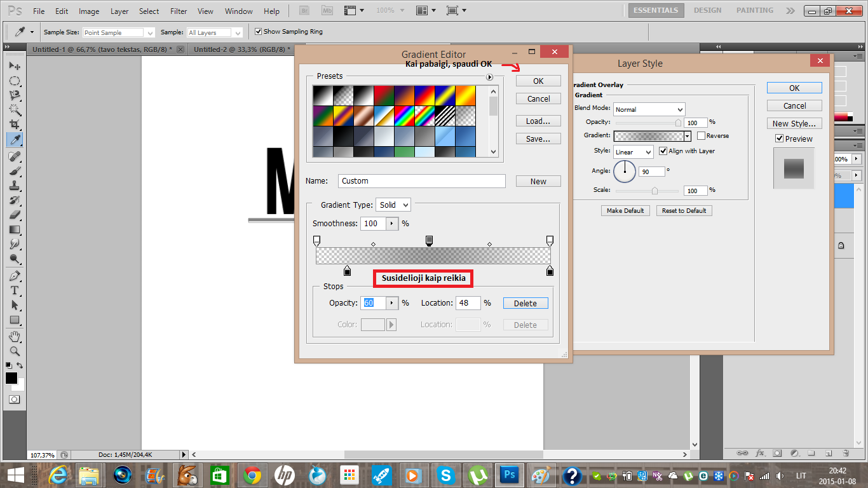Open the stop Opacity slider arrow

coord(392,303)
